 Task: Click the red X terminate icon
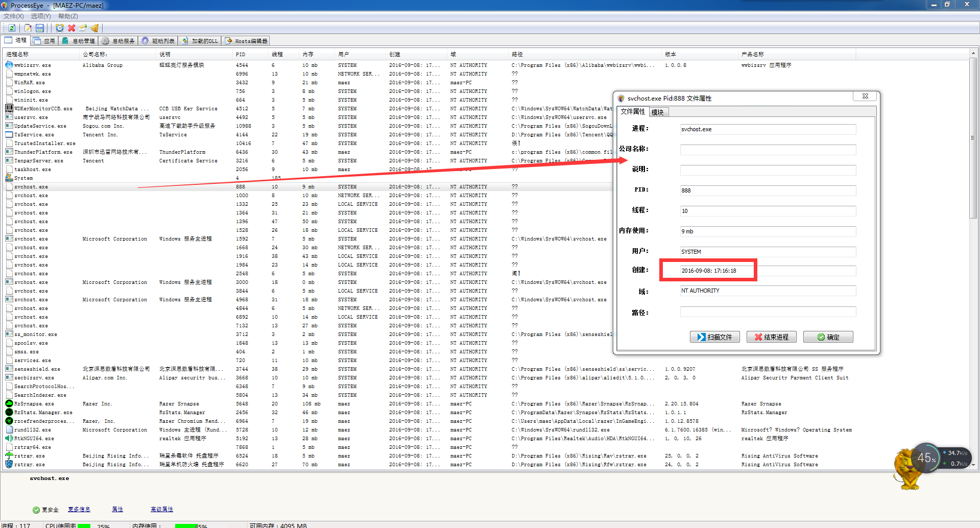[x=71, y=28]
